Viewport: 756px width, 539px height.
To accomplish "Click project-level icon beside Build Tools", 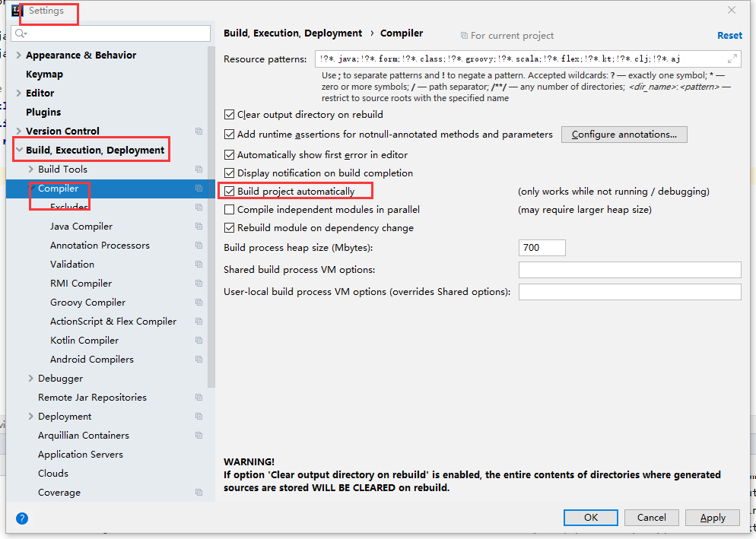I will (199, 170).
